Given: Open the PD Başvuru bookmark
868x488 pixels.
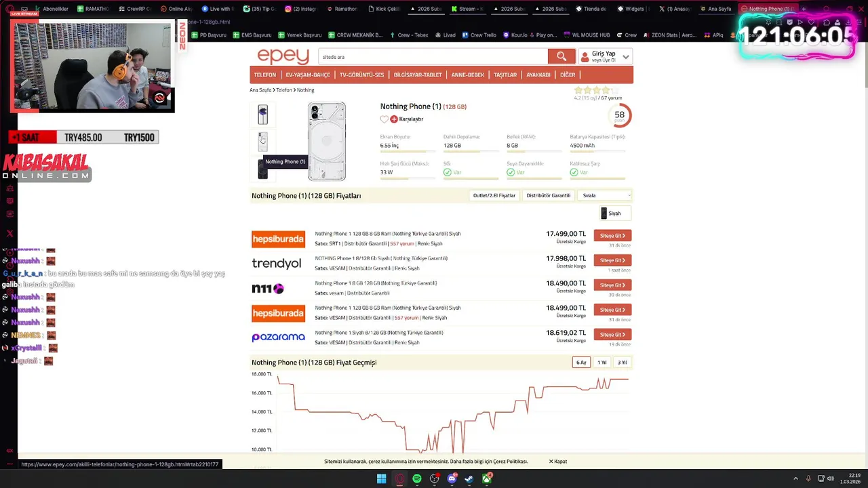Looking at the screenshot, I should 208,35.
